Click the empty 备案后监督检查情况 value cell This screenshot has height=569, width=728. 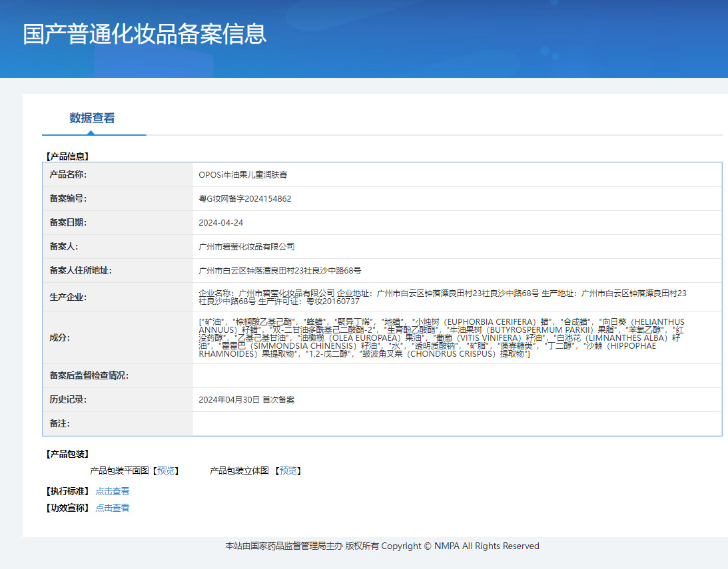[456, 376]
